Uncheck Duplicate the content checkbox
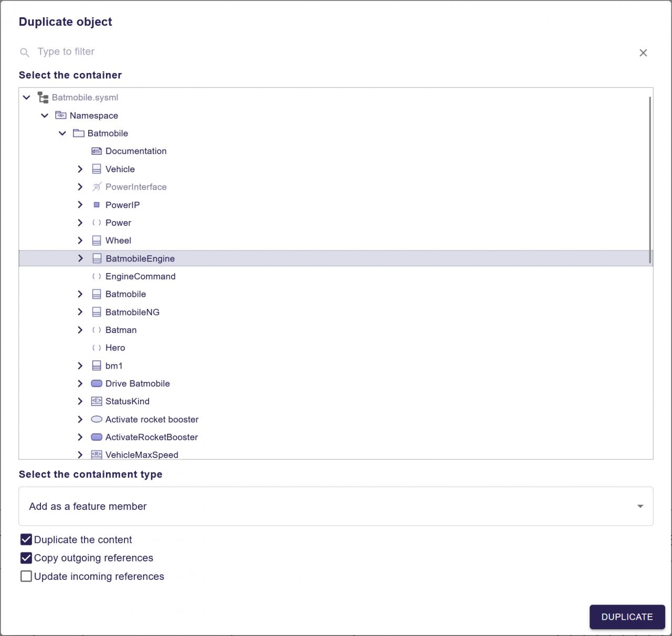The width and height of the screenshot is (672, 636). click(x=26, y=540)
